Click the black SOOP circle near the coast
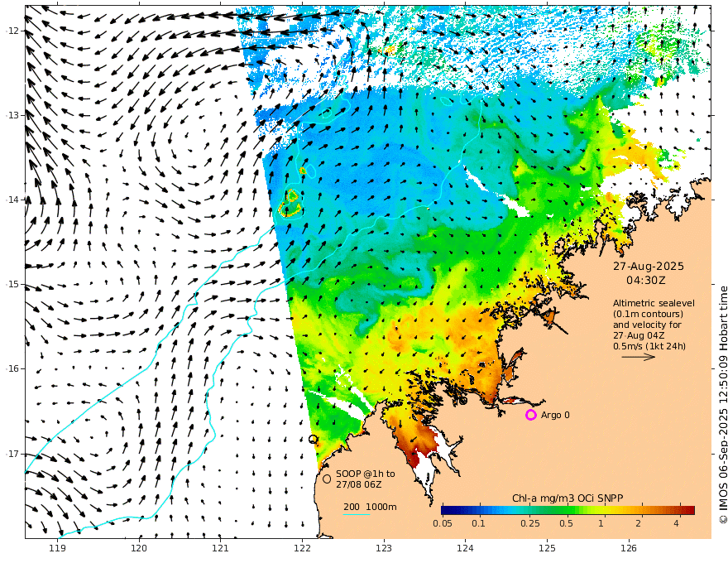728x563 pixels. (x=313, y=439)
